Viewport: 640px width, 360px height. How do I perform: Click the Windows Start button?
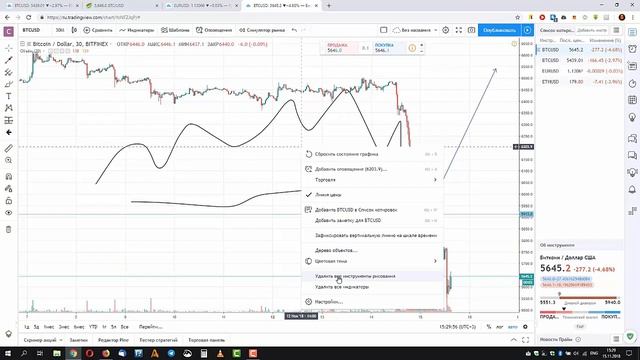point(8,353)
